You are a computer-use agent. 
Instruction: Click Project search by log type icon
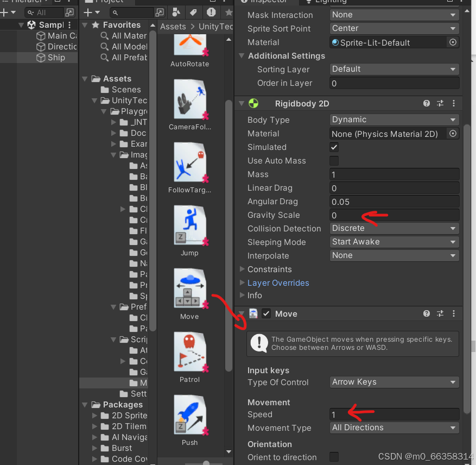tap(211, 12)
